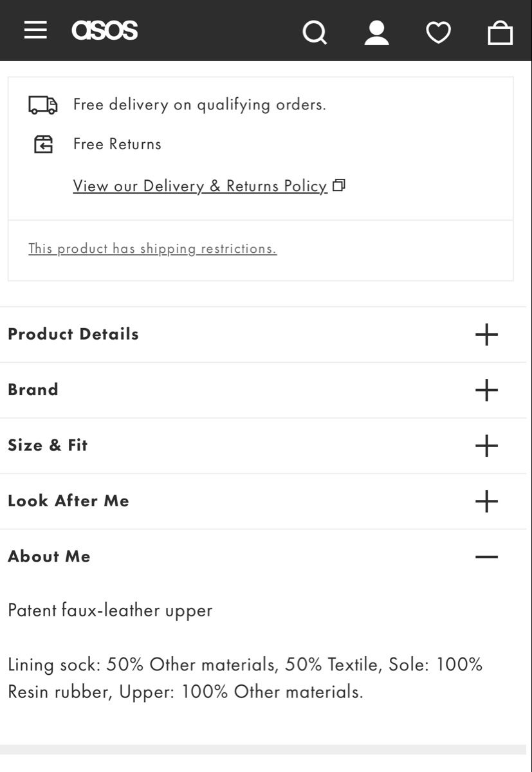Click the external-link icon beside Returns Policy
This screenshot has height=772, width=532.
point(339,185)
